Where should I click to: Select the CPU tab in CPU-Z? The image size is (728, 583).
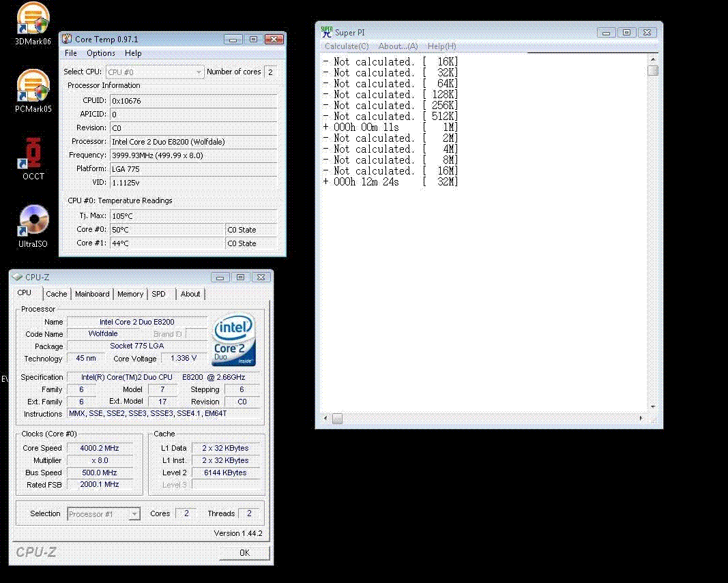click(x=24, y=293)
